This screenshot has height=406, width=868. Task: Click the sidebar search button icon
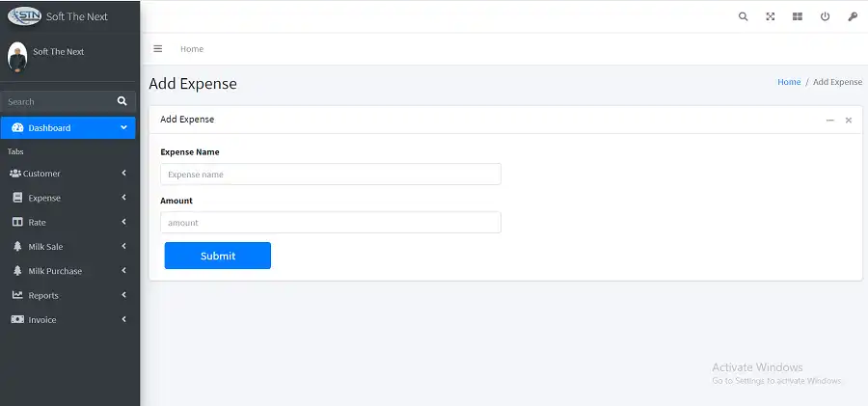[x=122, y=101]
